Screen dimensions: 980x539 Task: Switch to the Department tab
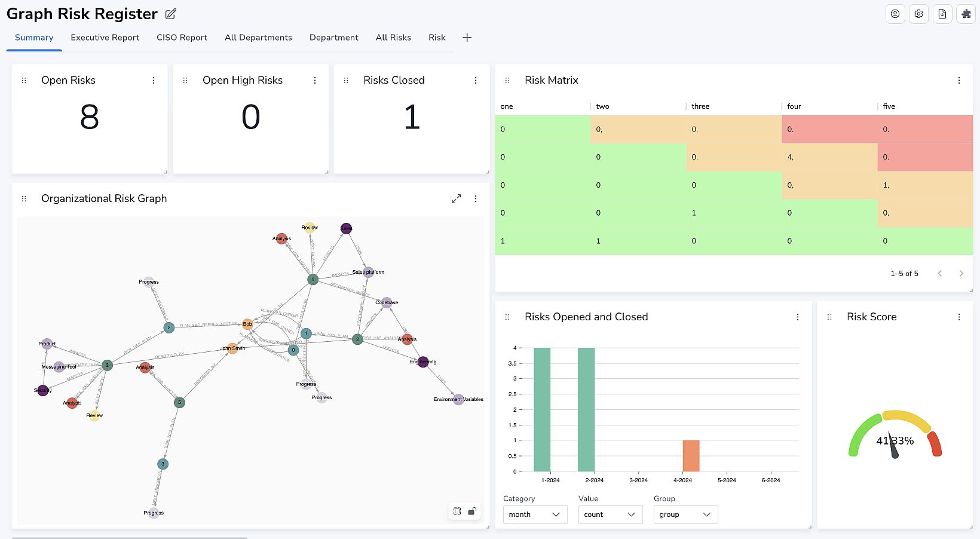point(334,38)
